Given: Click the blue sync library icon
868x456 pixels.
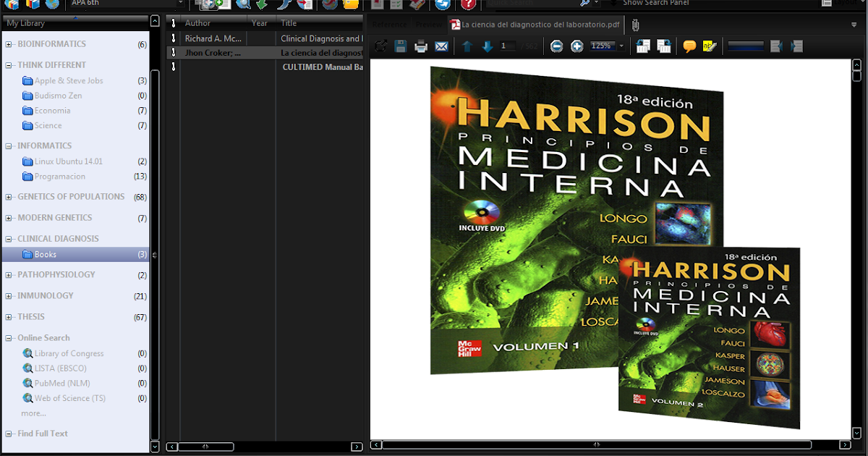Looking at the screenshot, I should point(442,4).
